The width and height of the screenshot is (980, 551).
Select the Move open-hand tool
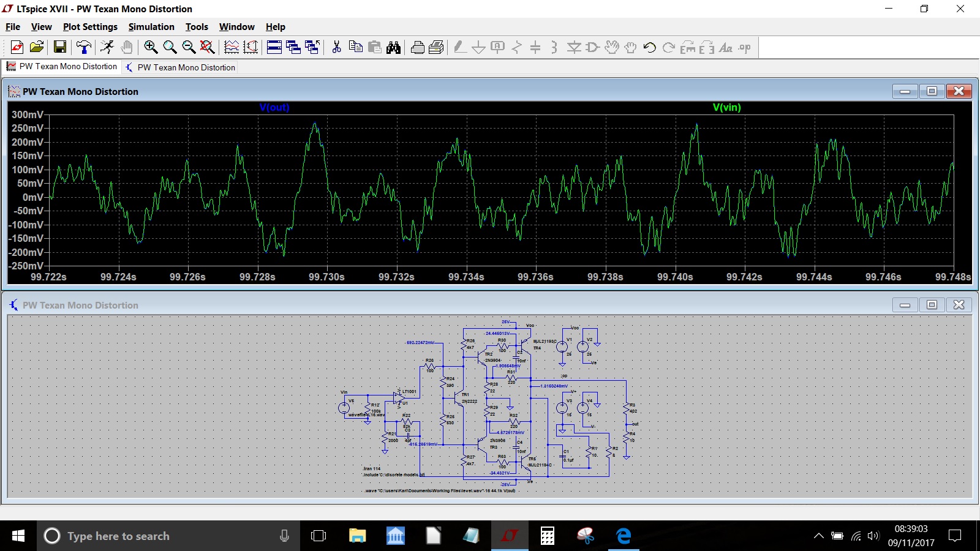[x=612, y=47]
